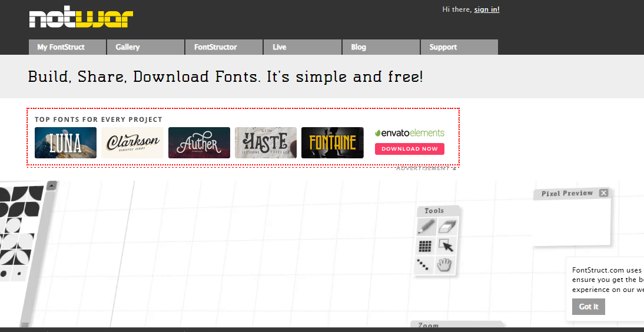The width and height of the screenshot is (644, 332).
Task: Open the LUNA font thumbnail
Action: (x=66, y=142)
